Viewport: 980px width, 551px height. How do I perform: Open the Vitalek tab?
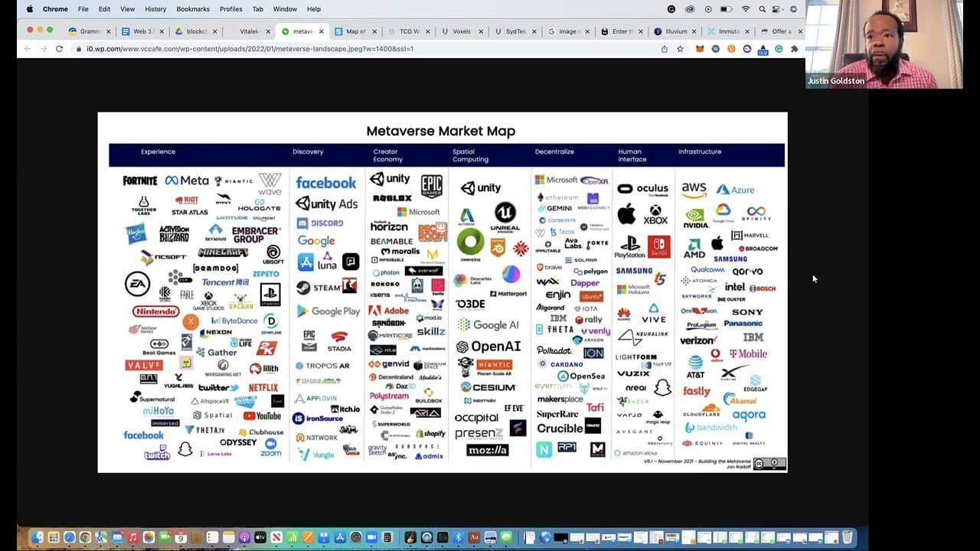point(248,31)
